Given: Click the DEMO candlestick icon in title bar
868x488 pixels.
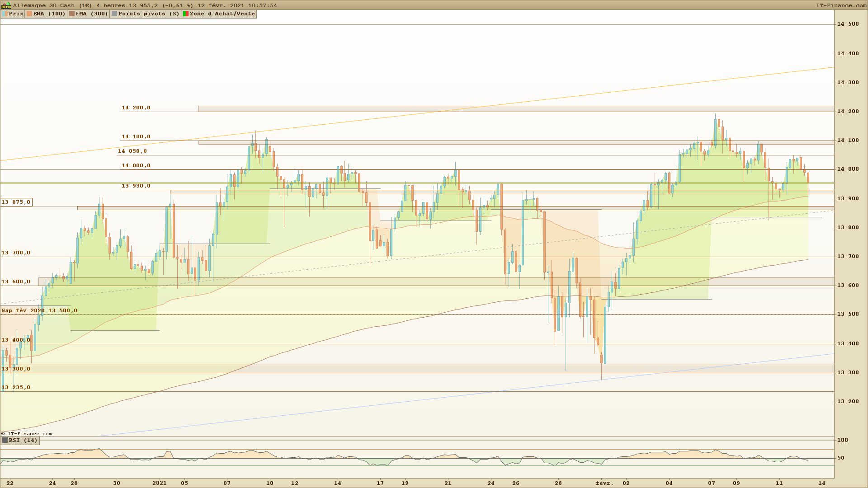Looking at the screenshot, I should point(6,5).
